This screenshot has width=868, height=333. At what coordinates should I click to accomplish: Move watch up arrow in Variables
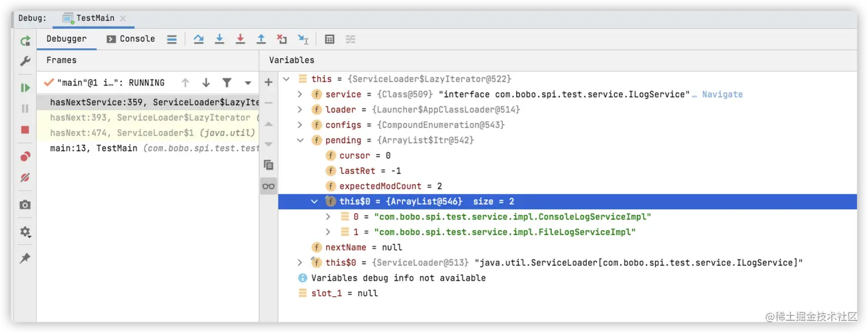click(268, 124)
